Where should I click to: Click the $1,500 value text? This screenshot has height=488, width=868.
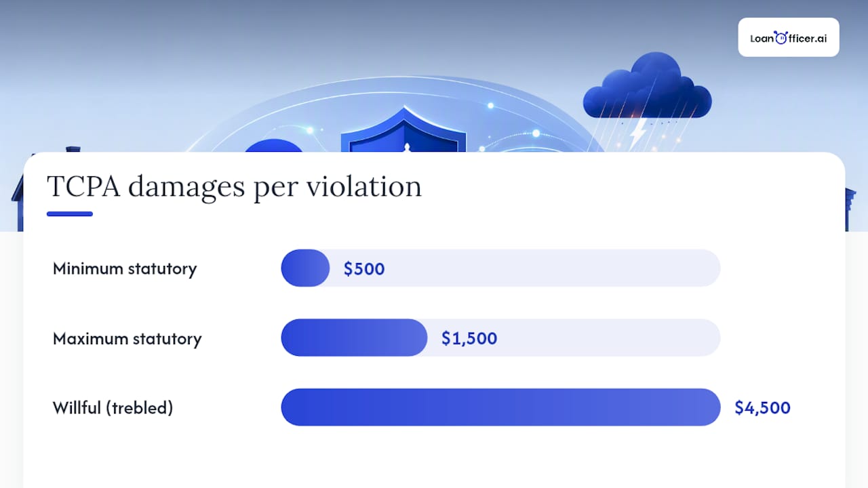coord(469,338)
